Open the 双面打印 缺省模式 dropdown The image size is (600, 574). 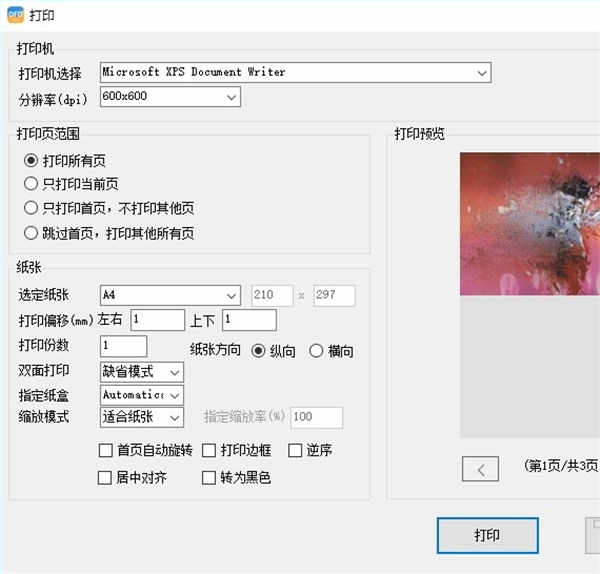coord(142,372)
